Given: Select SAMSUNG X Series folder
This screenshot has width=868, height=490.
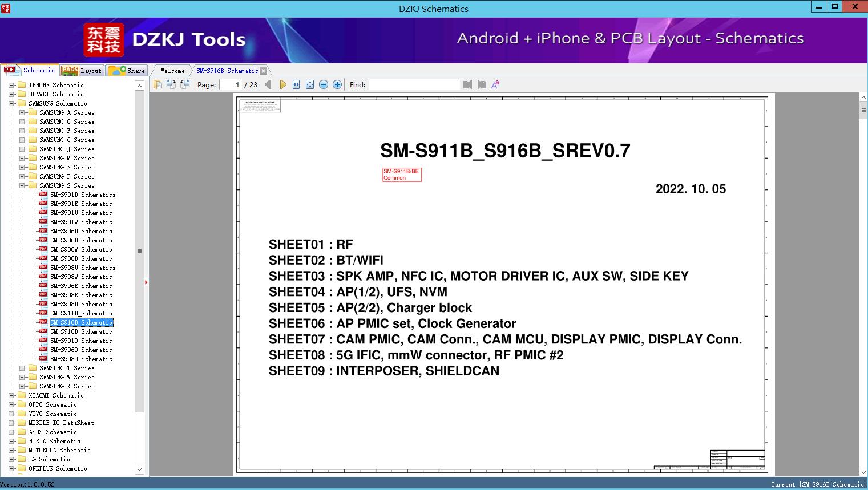Looking at the screenshot, I should pos(67,386).
